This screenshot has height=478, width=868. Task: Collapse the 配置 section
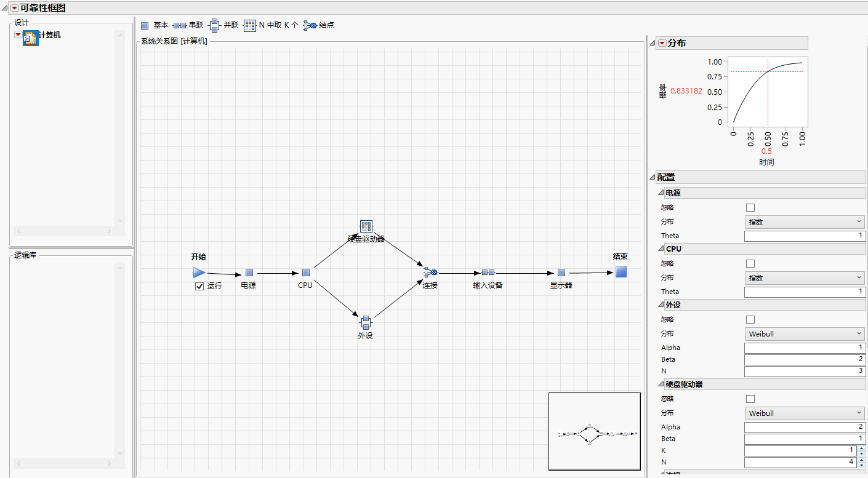coord(651,177)
